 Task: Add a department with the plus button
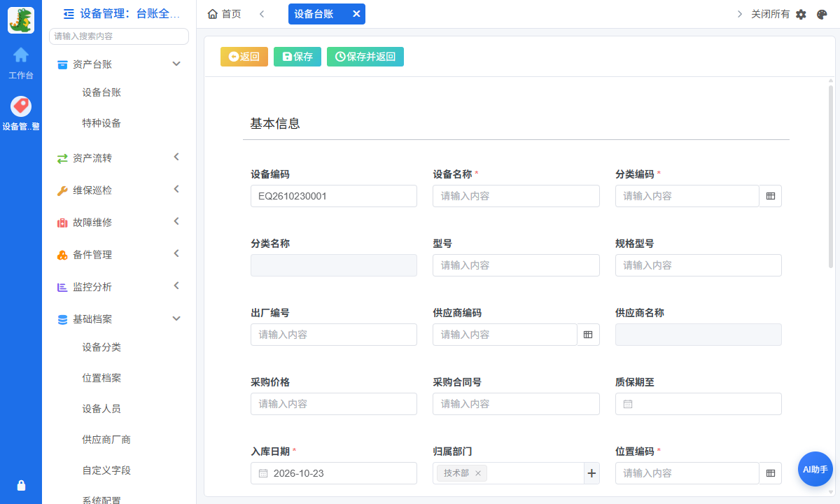[592, 473]
